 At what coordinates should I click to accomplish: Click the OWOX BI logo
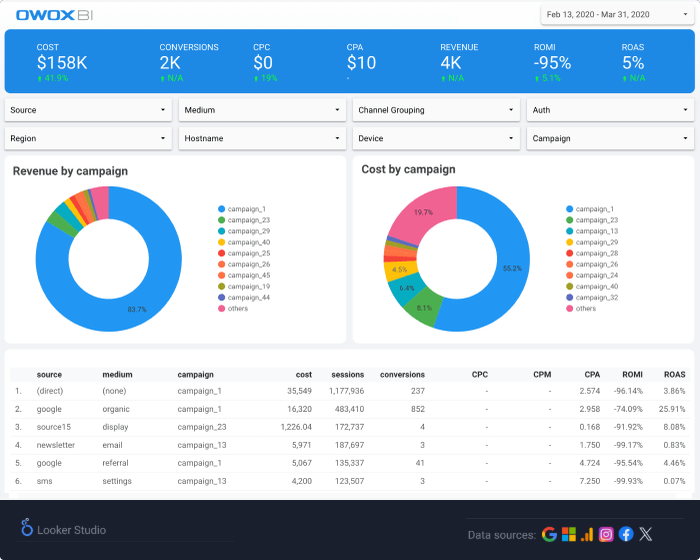(x=54, y=15)
